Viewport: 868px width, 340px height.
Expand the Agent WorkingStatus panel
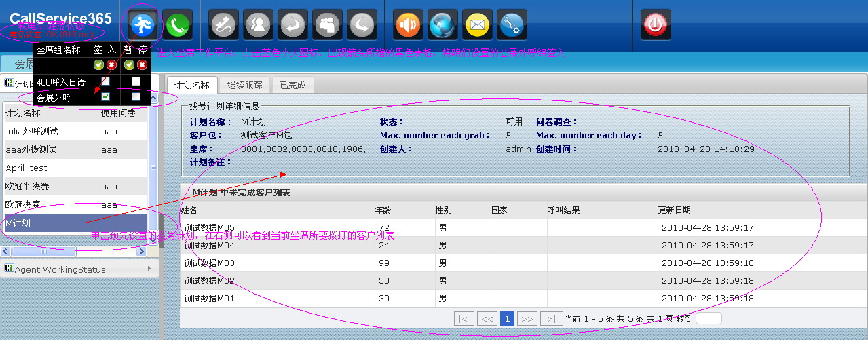80,269
